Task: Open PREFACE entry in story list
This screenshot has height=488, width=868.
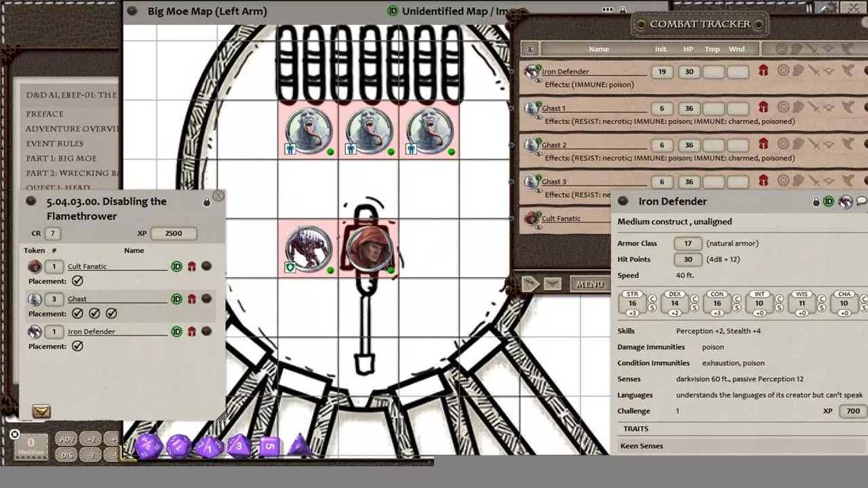Action: [x=45, y=114]
